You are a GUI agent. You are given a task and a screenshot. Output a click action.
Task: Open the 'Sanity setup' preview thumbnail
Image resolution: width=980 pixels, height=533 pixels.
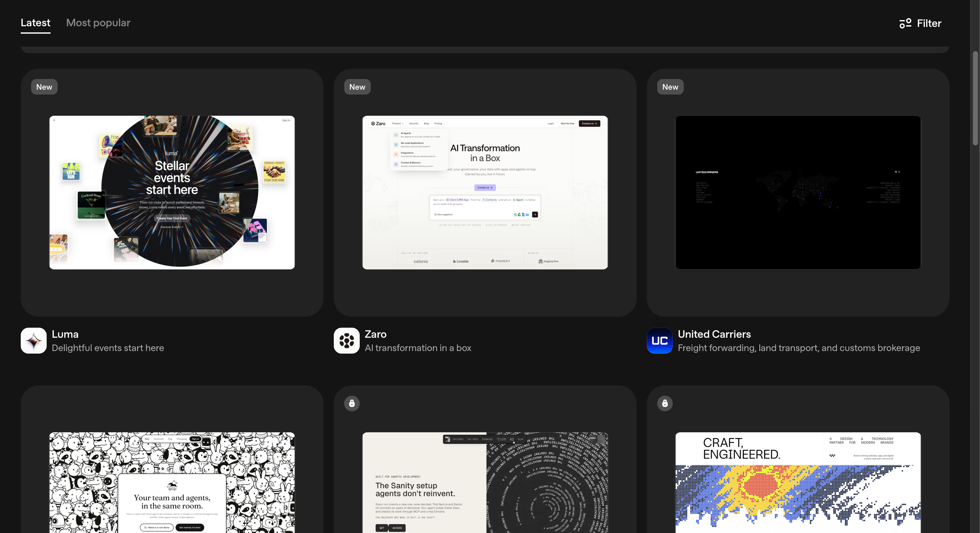coord(485,482)
